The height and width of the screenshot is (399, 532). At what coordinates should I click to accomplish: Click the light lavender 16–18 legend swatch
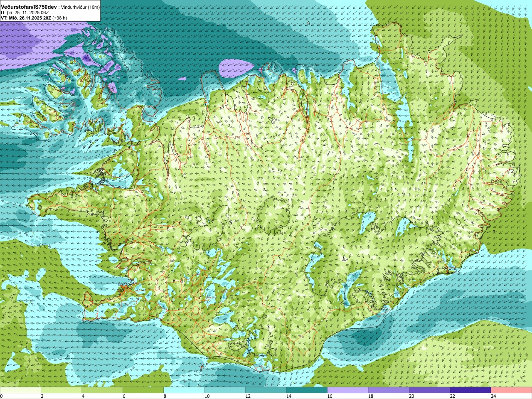(348, 390)
